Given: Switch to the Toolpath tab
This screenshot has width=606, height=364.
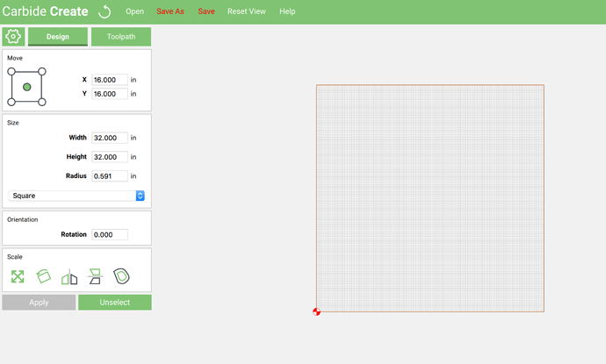Looking at the screenshot, I should [x=121, y=37].
